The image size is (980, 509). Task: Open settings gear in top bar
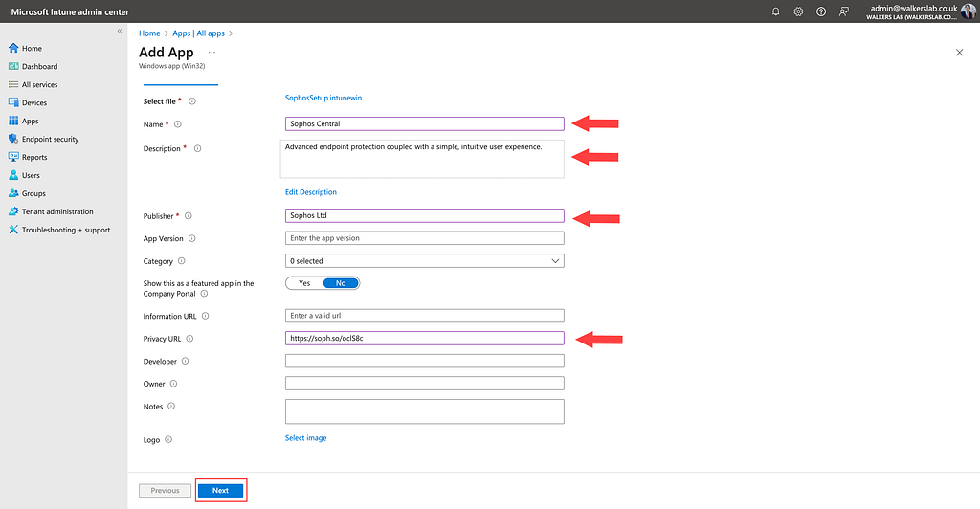pos(798,11)
